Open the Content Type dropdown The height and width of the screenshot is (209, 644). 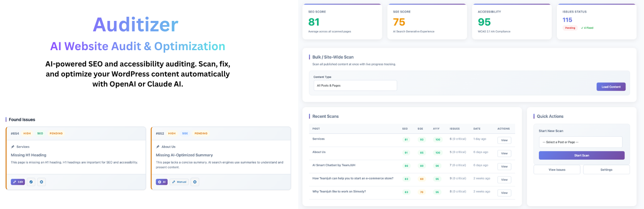click(355, 86)
